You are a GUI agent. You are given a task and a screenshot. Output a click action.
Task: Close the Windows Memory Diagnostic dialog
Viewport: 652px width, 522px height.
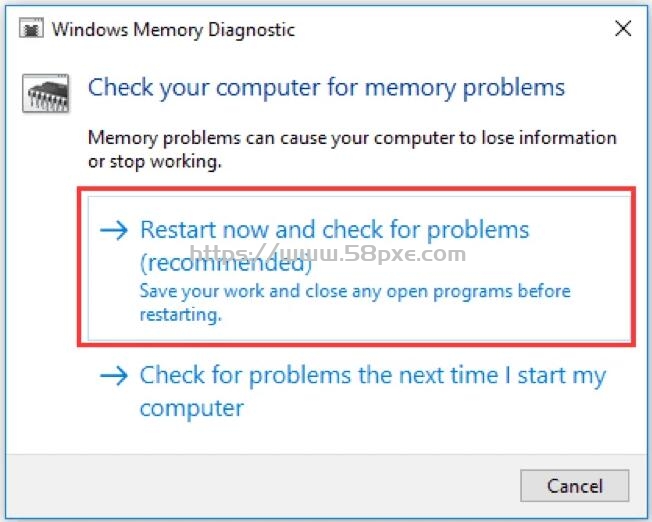point(623,29)
